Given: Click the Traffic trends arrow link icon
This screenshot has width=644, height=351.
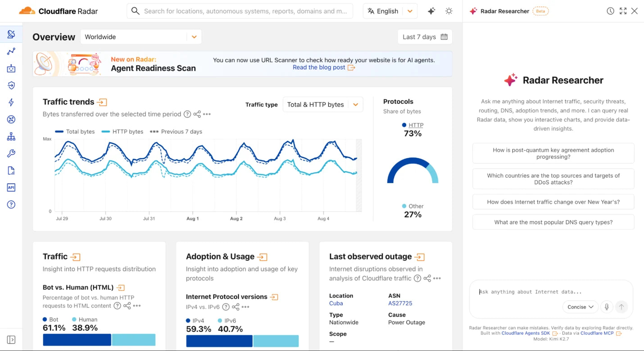Looking at the screenshot, I should tap(102, 102).
